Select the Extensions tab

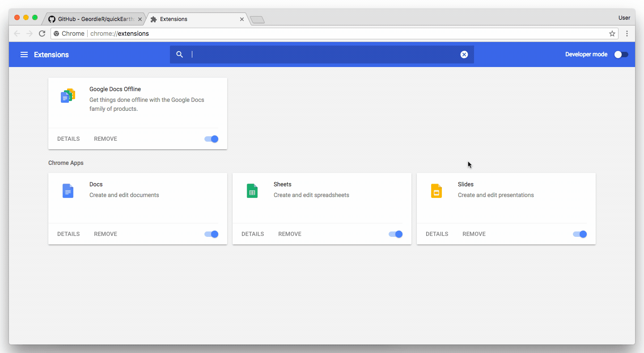(198, 19)
